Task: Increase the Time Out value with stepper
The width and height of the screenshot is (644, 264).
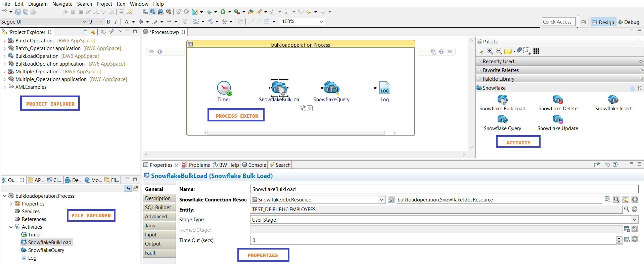Action: tap(619, 238)
